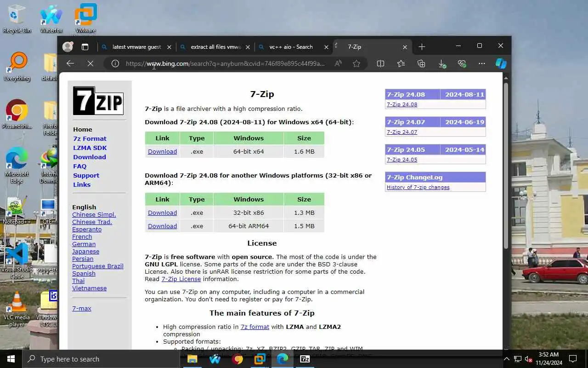Viewport: 588px width, 368px height.
Task: Open the tab actions menu icon
Action: [x=85, y=47]
